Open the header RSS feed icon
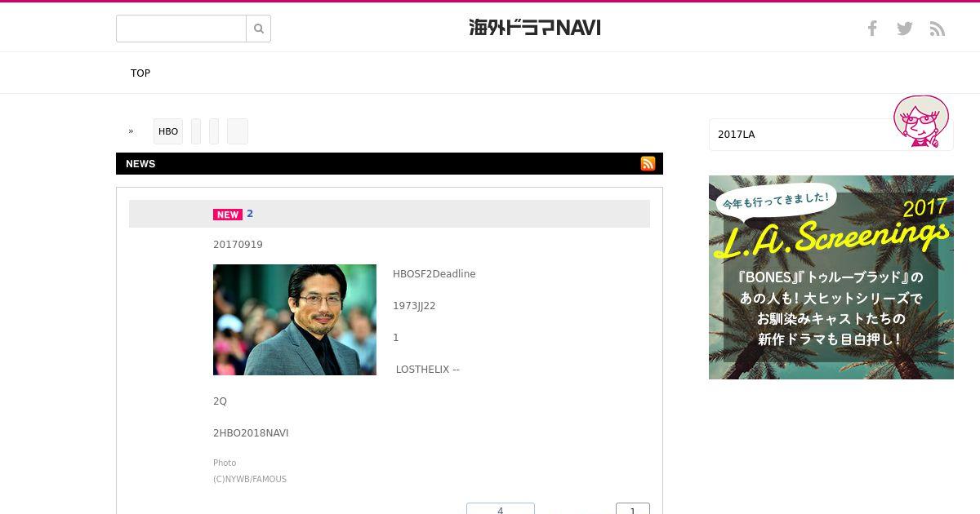Viewport: 980px width, 514px height. (x=938, y=29)
